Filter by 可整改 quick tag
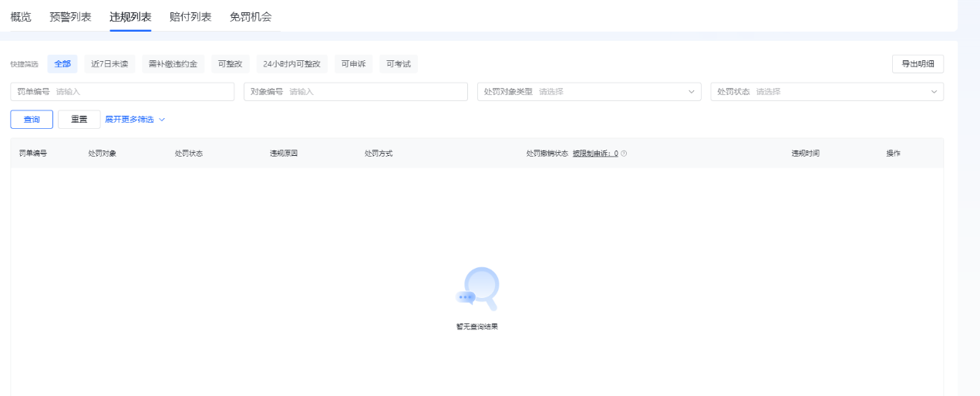Image resolution: width=980 pixels, height=396 pixels. pos(230,64)
